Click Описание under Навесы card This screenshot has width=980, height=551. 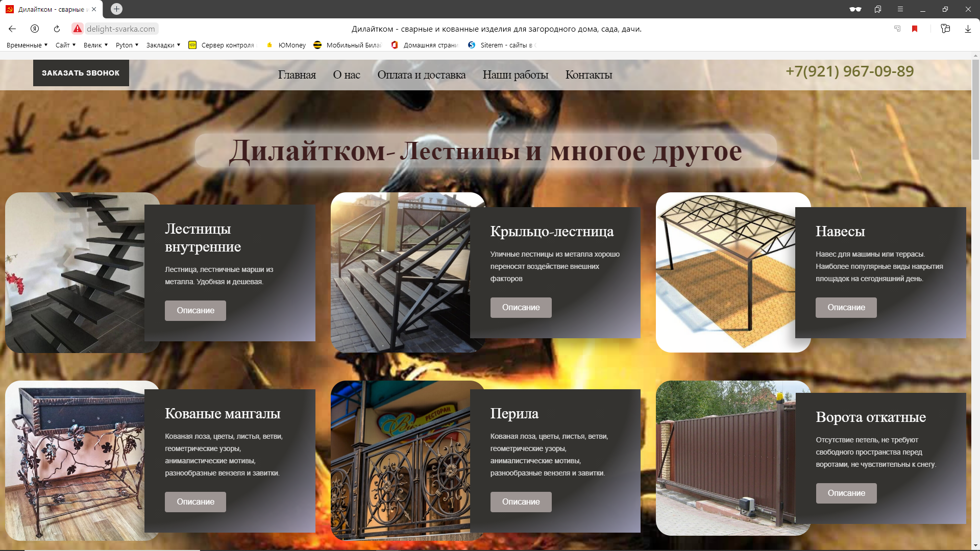point(846,308)
